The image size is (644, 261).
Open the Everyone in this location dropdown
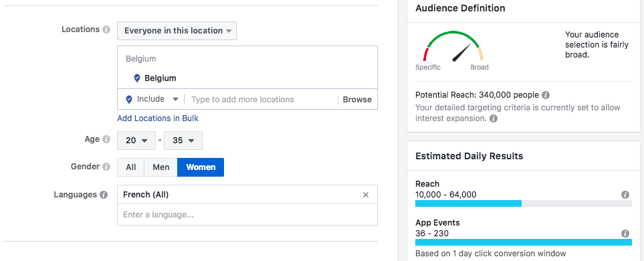pos(177,31)
